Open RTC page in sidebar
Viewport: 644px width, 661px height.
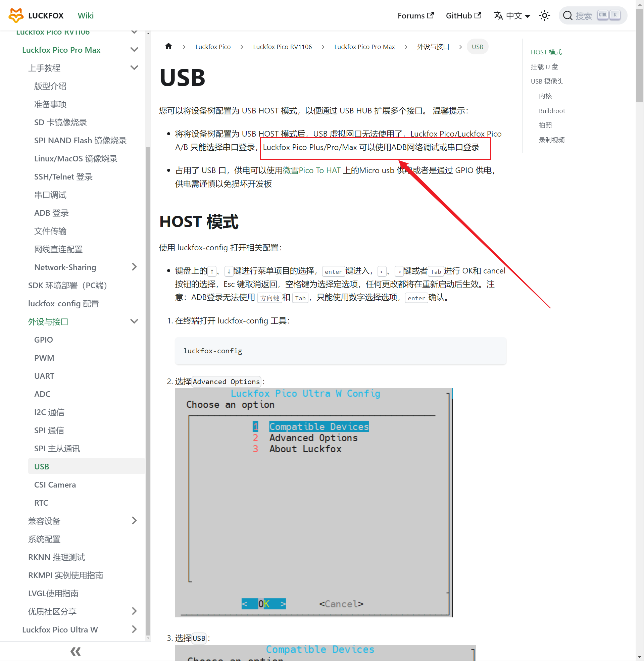pos(41,502)
